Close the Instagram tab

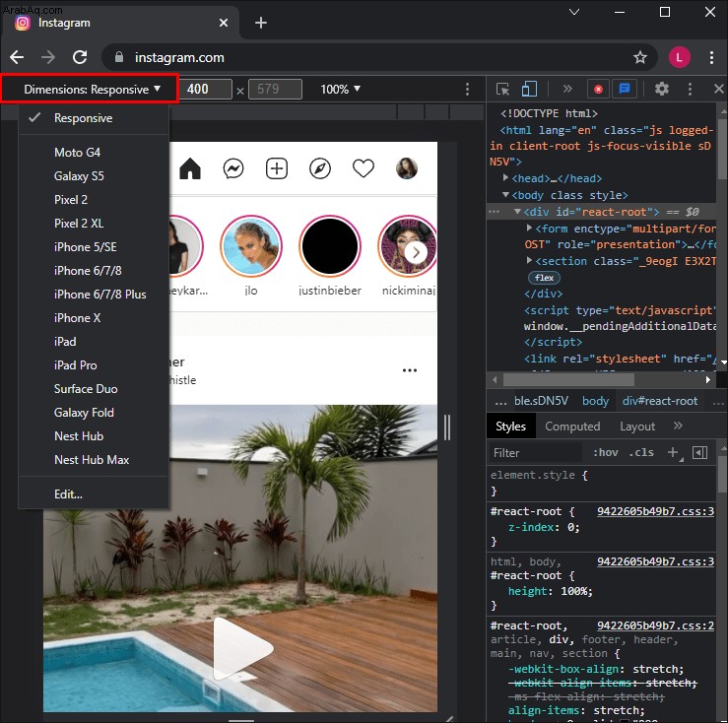pyautogui.click(x=224, y=23)
